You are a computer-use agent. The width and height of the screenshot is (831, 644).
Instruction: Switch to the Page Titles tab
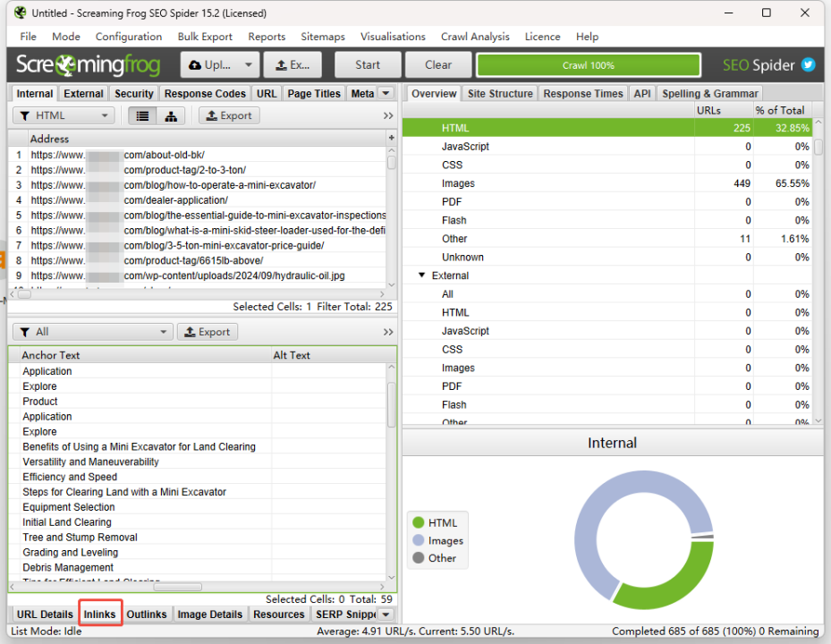click(x=314, y=93)
